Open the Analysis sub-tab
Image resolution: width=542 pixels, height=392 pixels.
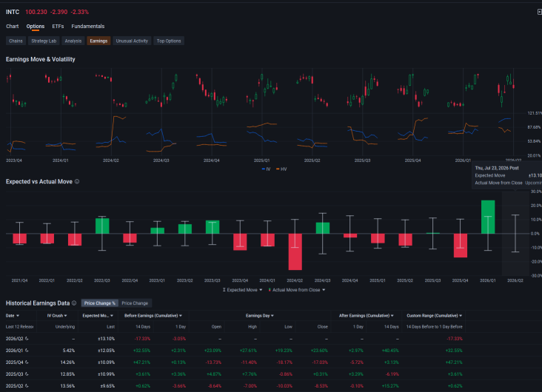click(73, 41)
